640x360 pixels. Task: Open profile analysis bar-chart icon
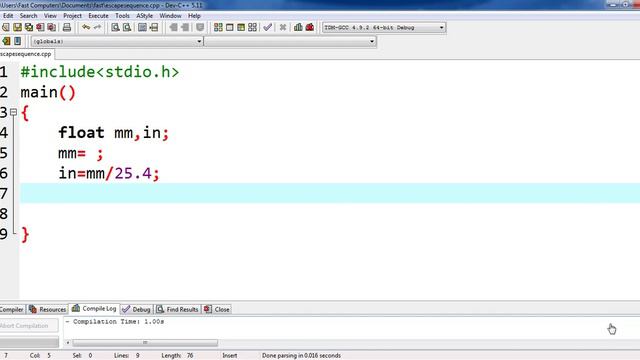pos(298,27)
